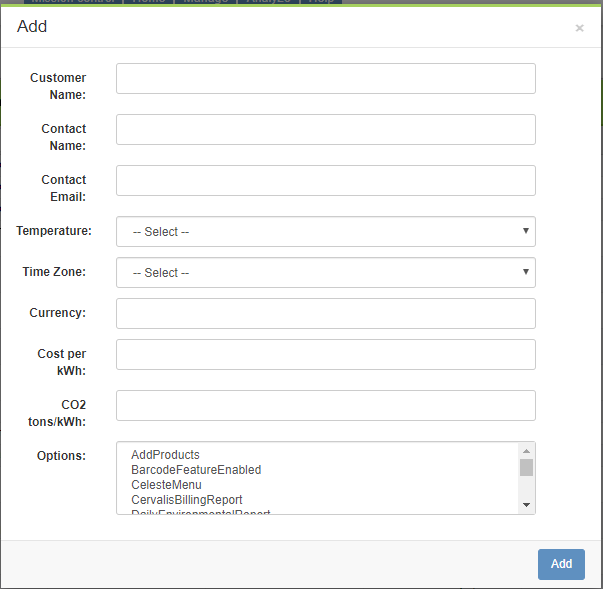The width and height of the screenshot is (603, 589).
Task: Close the Add dialog with X
Action: pos(579,28)
